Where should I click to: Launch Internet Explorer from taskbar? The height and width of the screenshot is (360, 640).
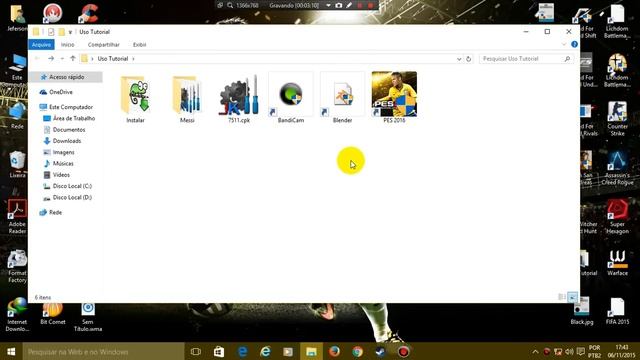tap(265, 351)
